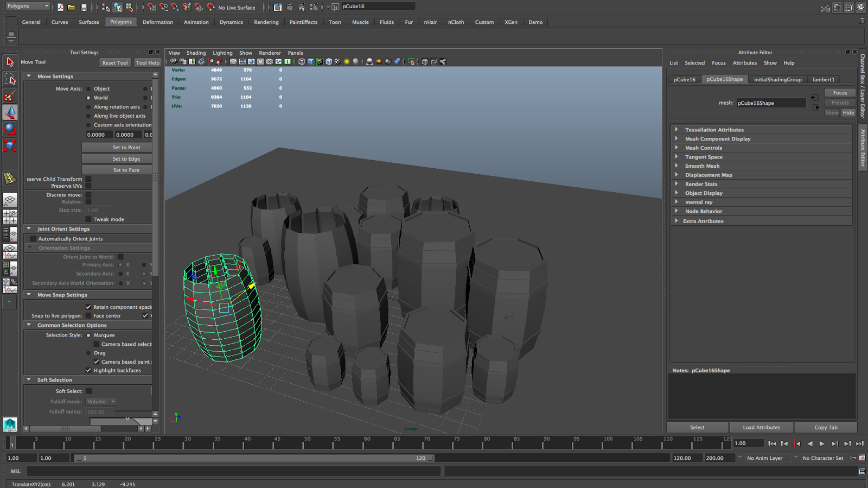Click the Reset Tool button

pyautogui.click(x=115, y=63)
